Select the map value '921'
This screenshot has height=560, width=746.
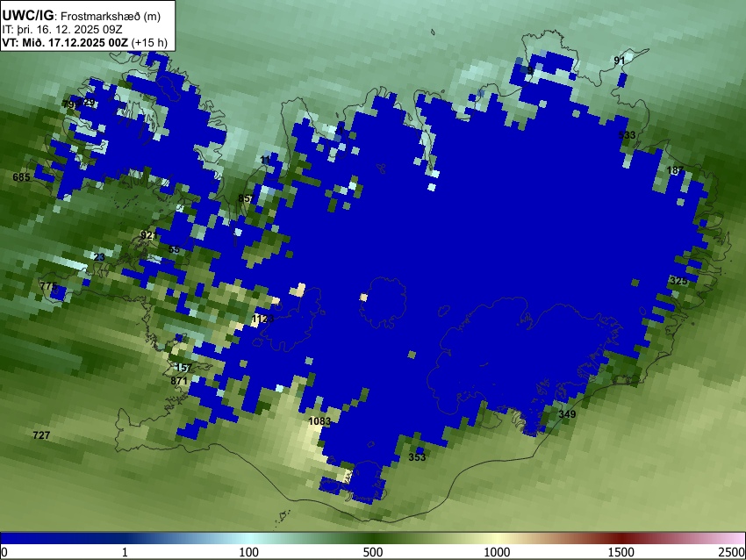[x=149, y=235]
